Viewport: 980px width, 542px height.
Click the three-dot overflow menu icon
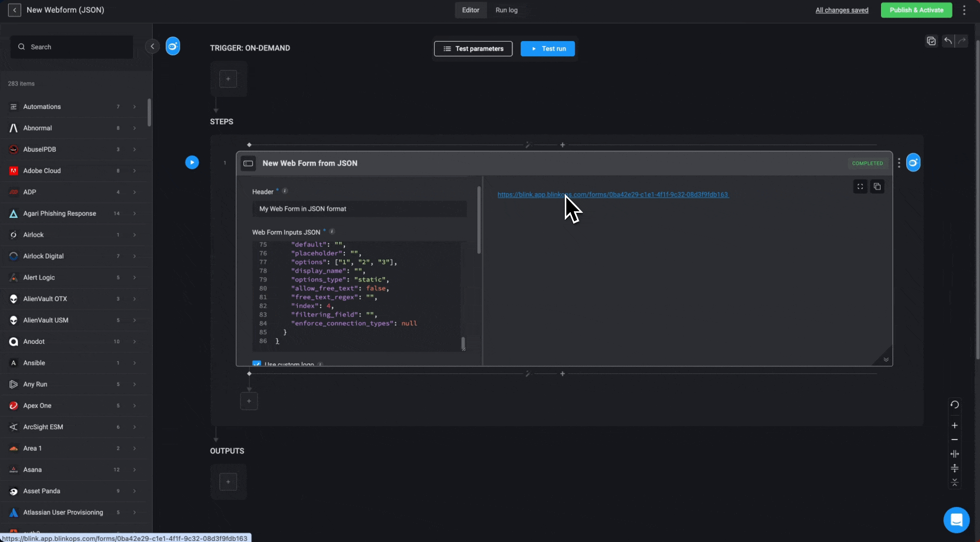pyautogui.click(x=899, y=163)
